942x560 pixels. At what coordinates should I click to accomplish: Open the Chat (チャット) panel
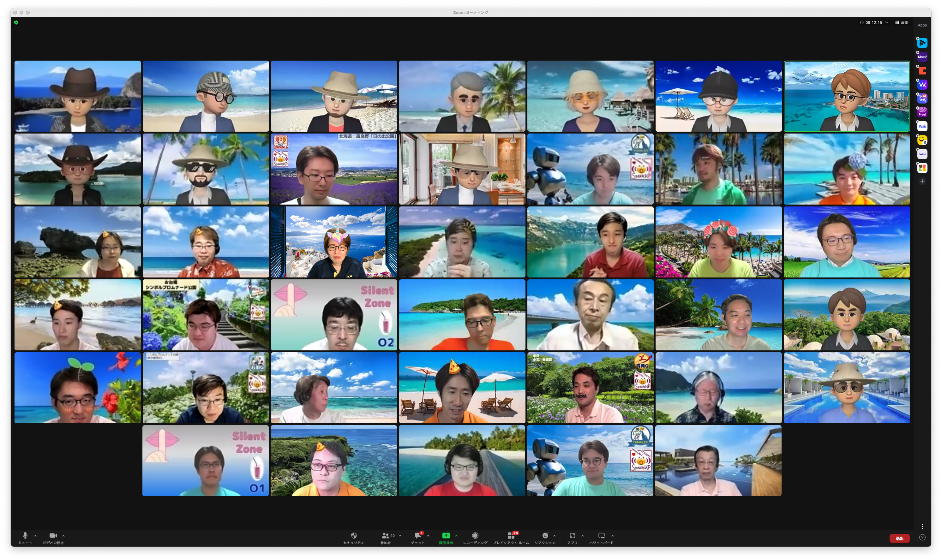point(417,536)
